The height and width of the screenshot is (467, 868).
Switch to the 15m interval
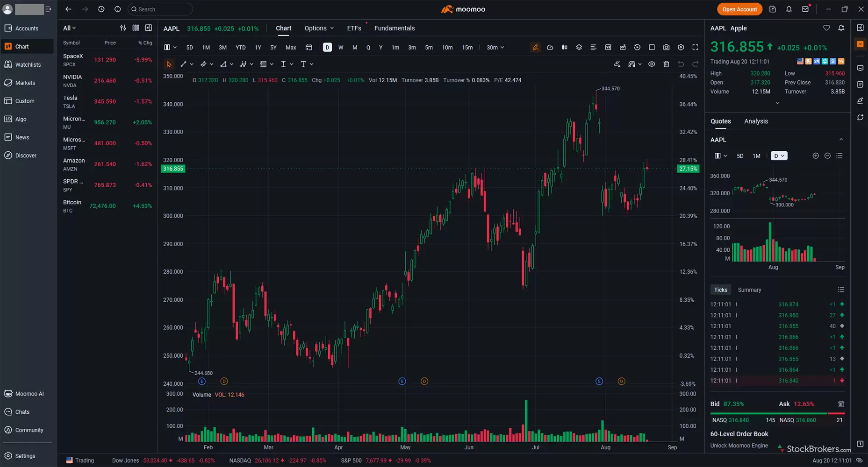(467, 47)
